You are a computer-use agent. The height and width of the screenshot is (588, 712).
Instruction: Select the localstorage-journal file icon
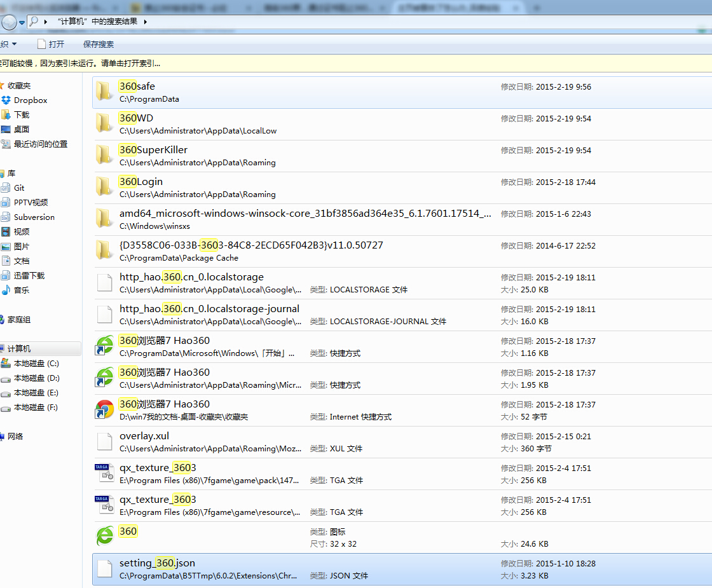pos(104,314)
